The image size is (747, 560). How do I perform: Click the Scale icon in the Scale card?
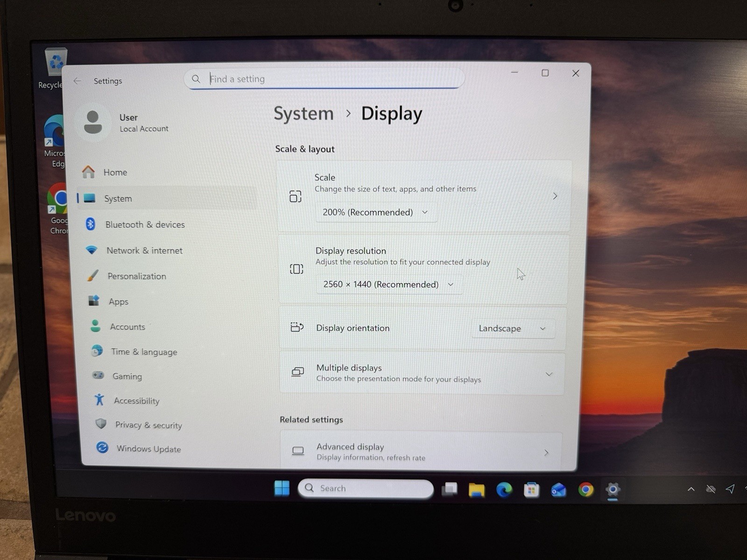pos(296,196)
